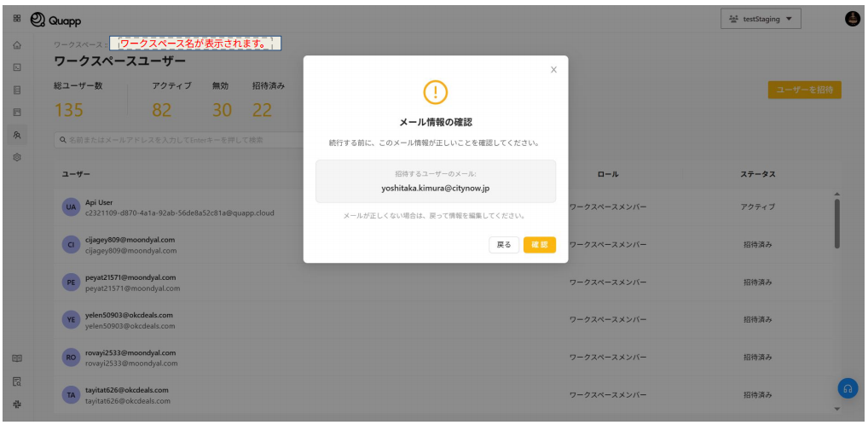Open the settings gear in sidebar
868x425 pixels.
click(x=17, y=158)
